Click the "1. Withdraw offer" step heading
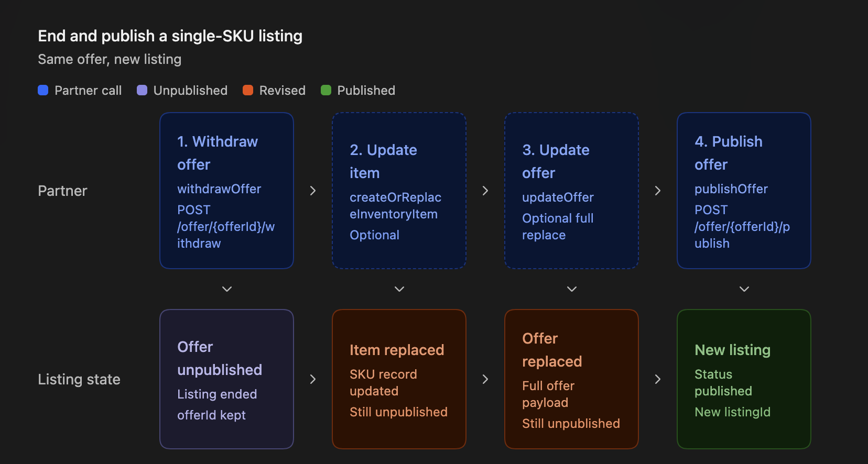This screenshot has height=464, width=868. 218,153
